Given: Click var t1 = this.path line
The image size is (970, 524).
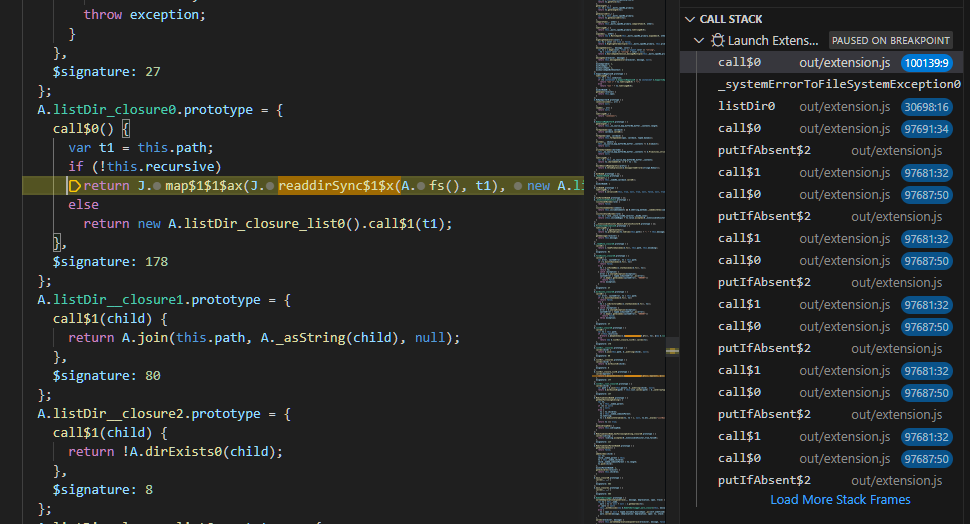Looking at the screenshot, I should coord(140,148).
